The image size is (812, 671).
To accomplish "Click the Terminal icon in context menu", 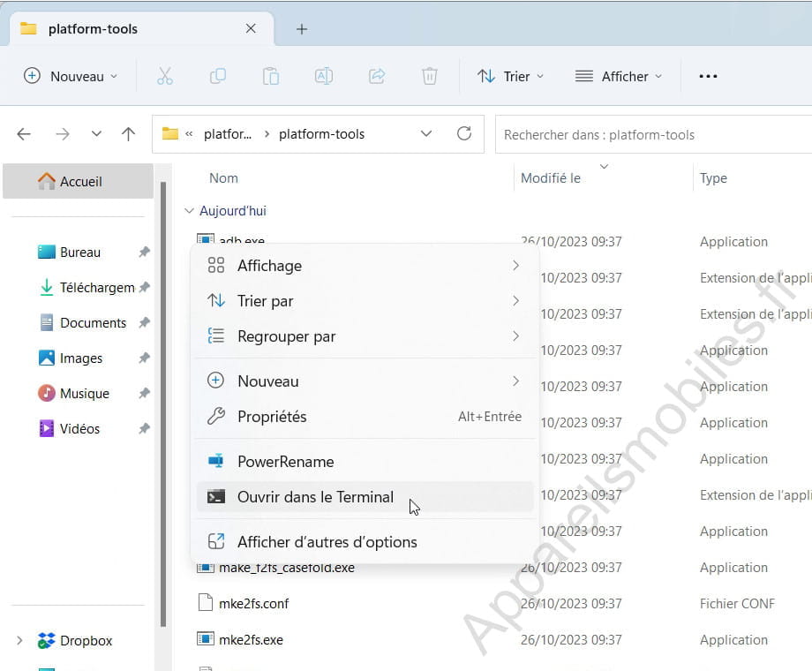I will (x=216, y=496).
